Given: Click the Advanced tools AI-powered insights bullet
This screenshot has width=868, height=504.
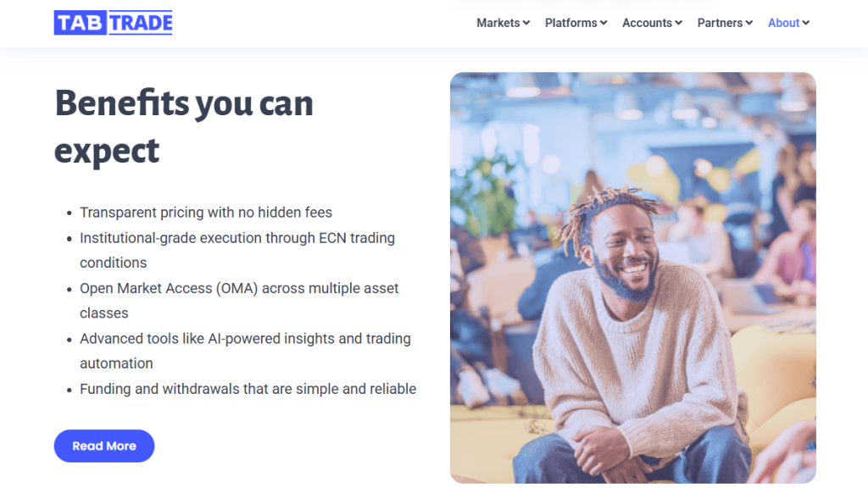Looking at the screenshot, I should coord(245,339).
